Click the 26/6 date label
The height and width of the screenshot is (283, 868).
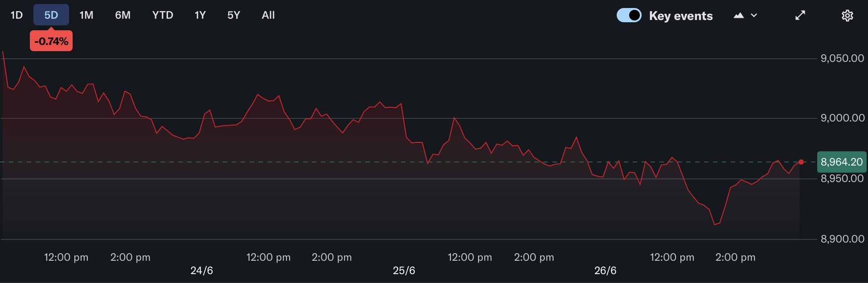[606, 271]
